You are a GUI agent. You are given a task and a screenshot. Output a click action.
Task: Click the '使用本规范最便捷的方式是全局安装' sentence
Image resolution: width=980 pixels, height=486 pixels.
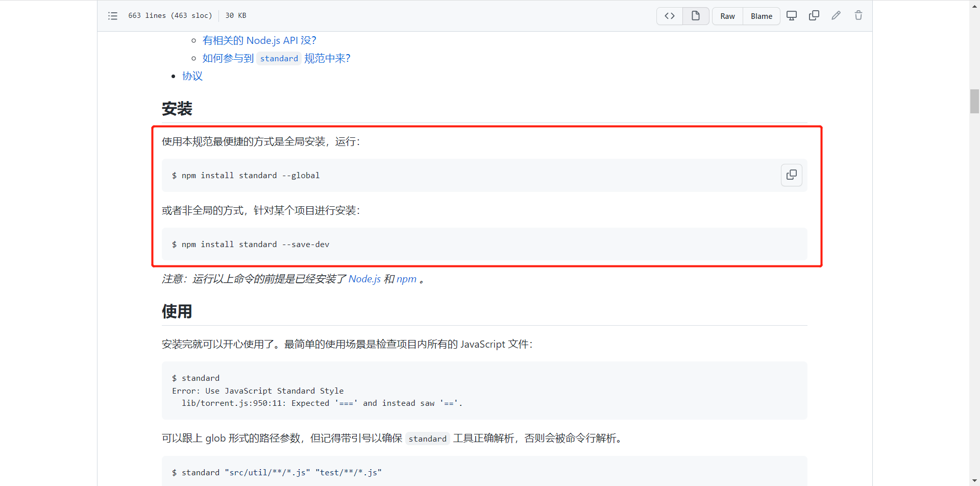[x=261, y=141]
